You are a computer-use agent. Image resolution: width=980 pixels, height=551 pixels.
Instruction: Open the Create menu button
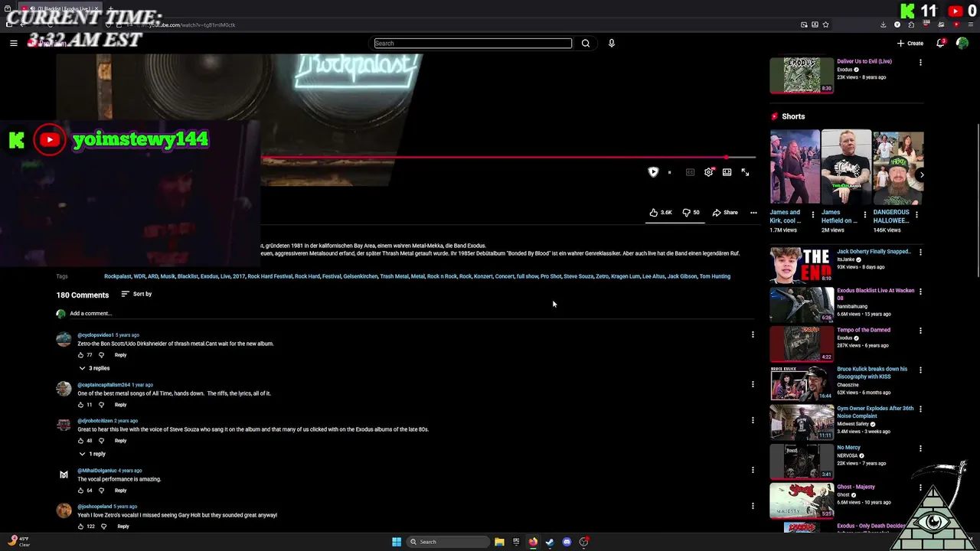(910, 43)
